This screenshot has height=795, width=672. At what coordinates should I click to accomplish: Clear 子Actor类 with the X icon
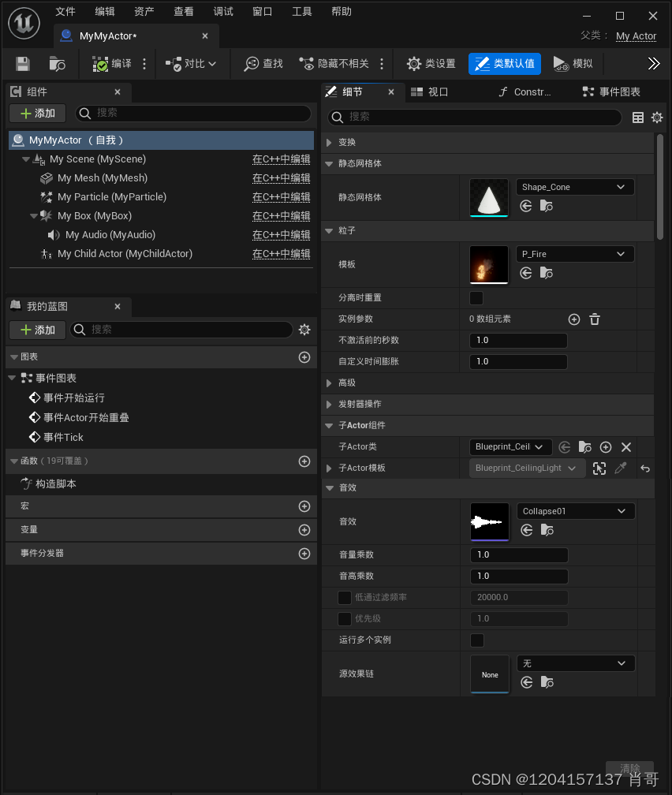[626, 447]
